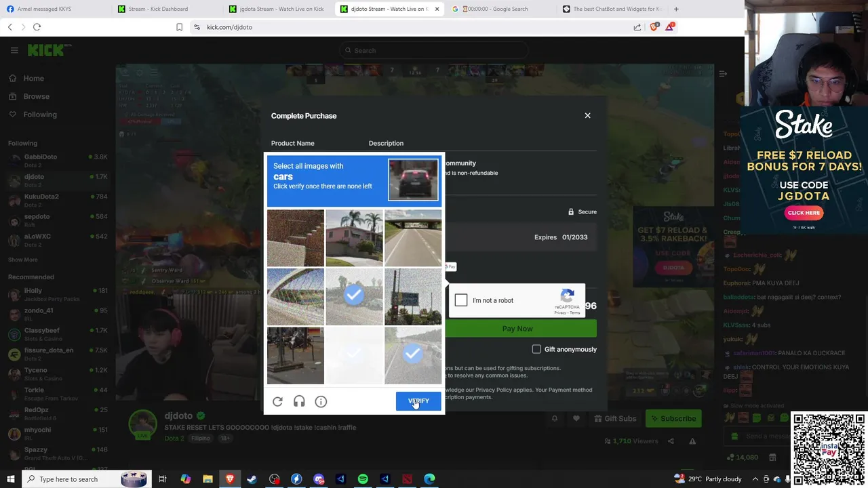Click the Subscribe button
The width and height of the screenshot is (868, 488).
673,418
